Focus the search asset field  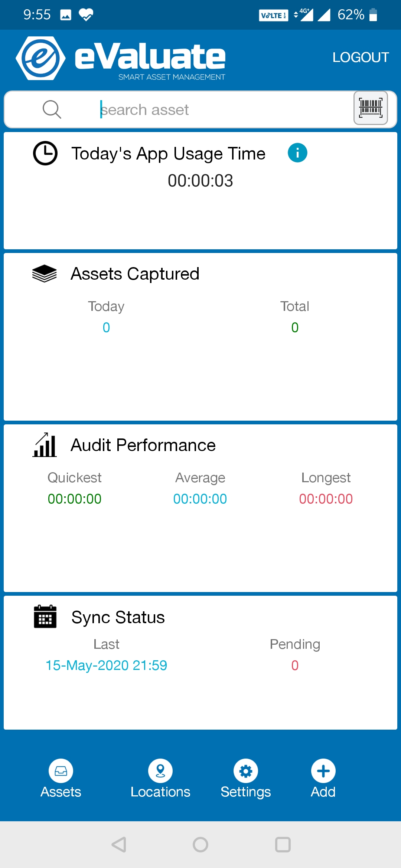(x=219, y=110)
